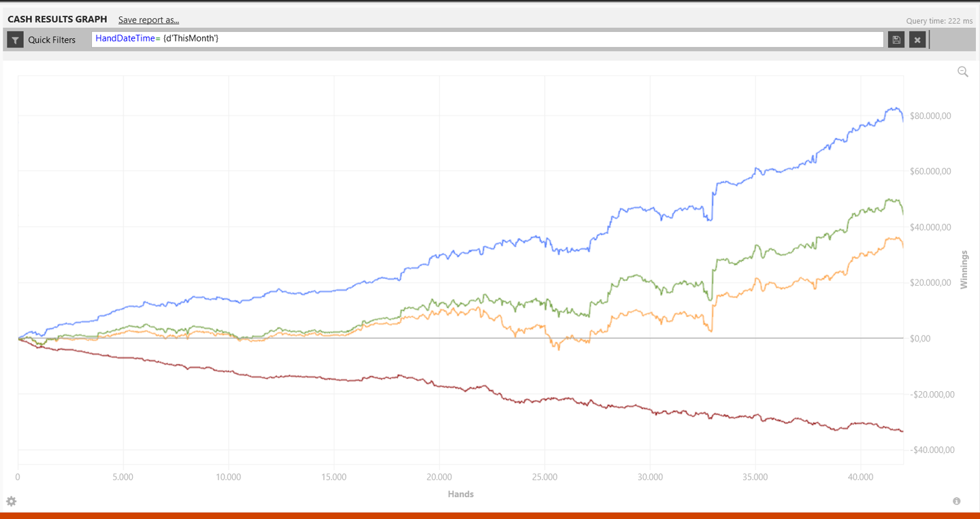Viewport: 980px width, 519px height.
Task: Click the $80.000,00 axis label
Action: click(x=930, y=116)
